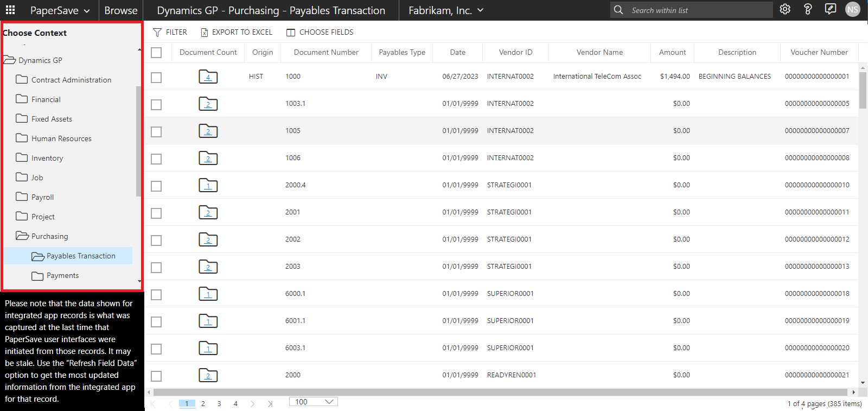868x411 pixels.
Task: Click the Search within list field
Action: click(699, 10)
